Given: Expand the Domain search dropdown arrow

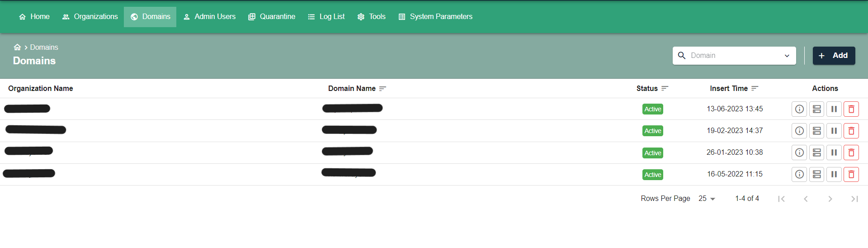Looking at the screenshot, I should coord(787,56).
